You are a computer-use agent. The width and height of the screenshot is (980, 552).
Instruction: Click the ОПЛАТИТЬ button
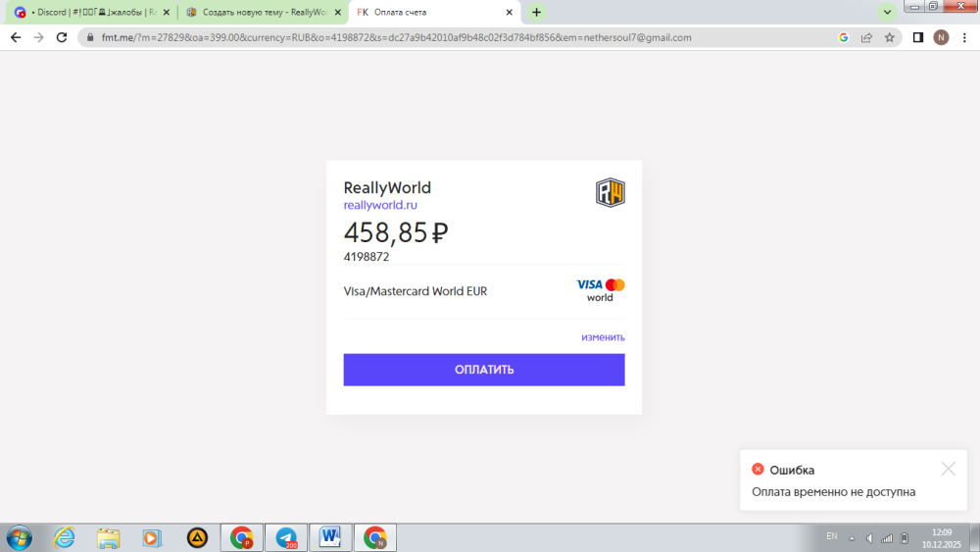(484, 370)
